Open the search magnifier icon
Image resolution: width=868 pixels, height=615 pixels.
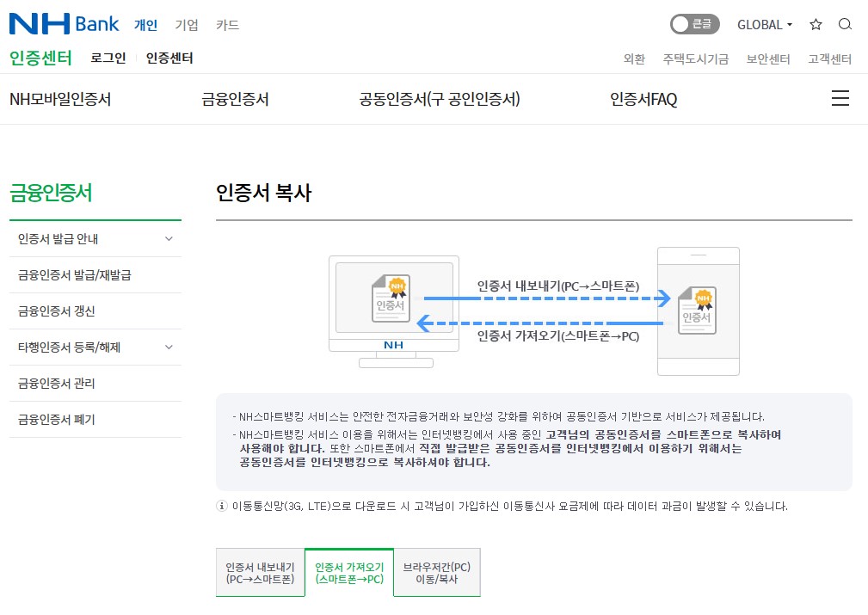pos(845,24)
